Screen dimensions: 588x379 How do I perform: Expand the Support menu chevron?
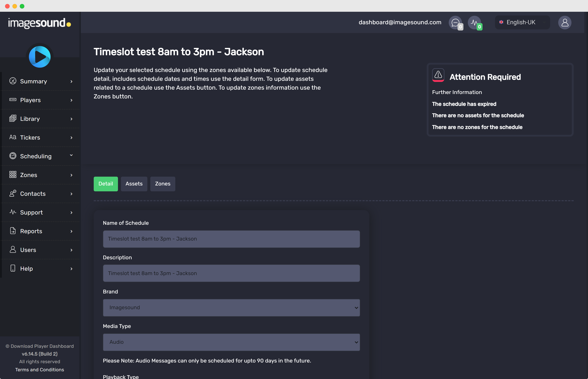pyautogui.click(x=71, y=212)
